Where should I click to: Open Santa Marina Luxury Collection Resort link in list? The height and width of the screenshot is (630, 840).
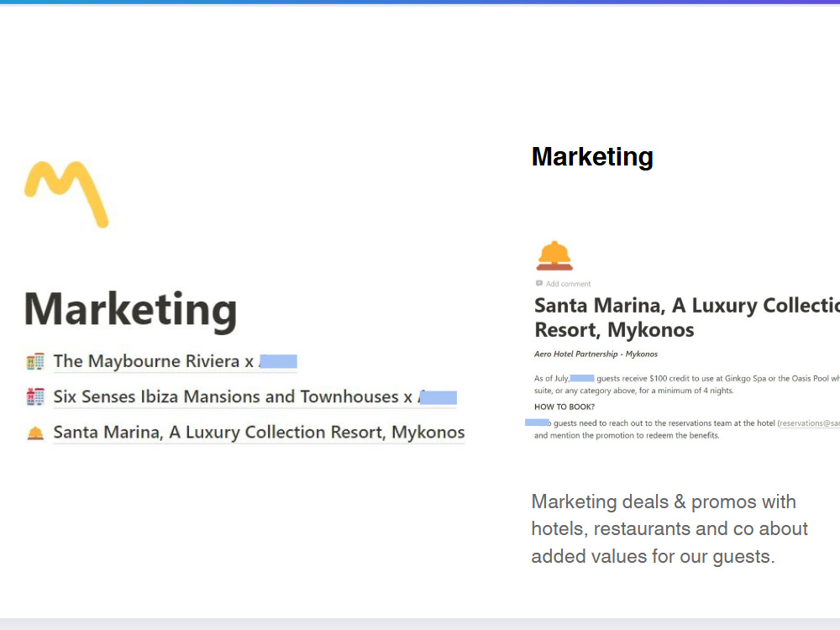coord(259,433)
